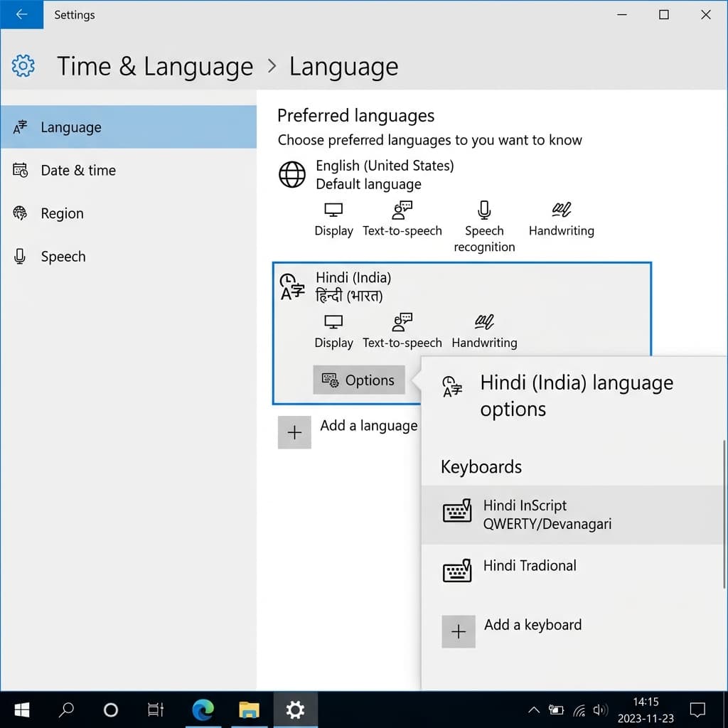
Task: Launch Microsoft Edge from the taskbar
Action: click(x=203, y=710)
